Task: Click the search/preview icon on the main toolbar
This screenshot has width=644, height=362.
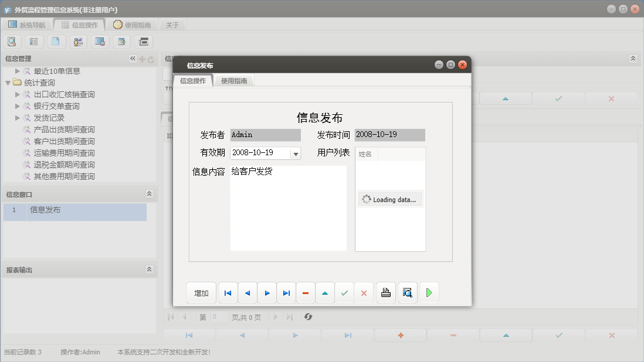Action: click(12, 41)
